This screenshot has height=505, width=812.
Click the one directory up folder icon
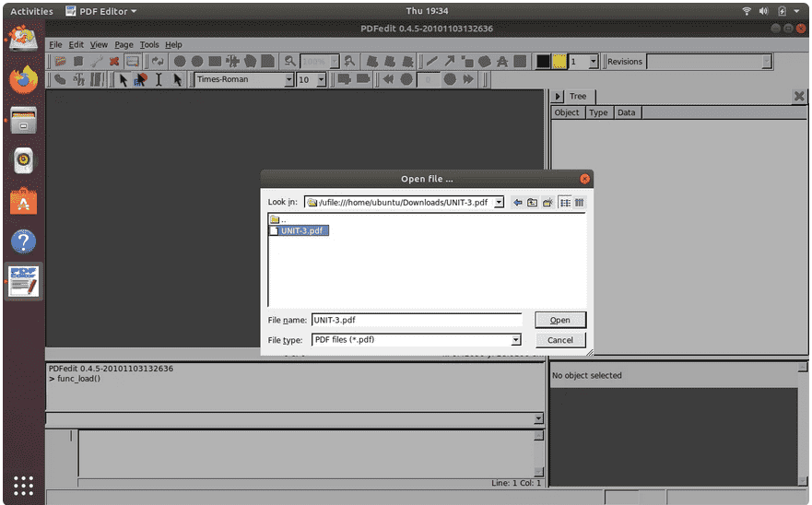tap(533, 203)
